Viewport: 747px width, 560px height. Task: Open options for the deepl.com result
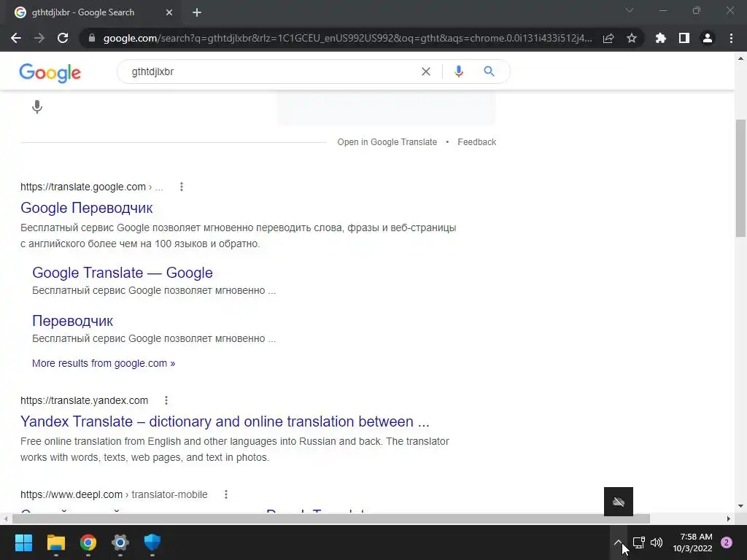pyautogui.click(x=226, y=494)
